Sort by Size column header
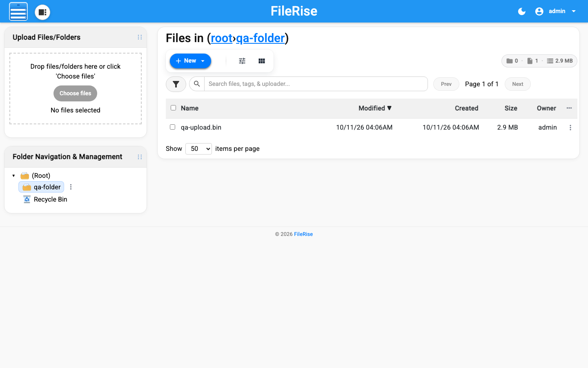 [x=511, y=108]
